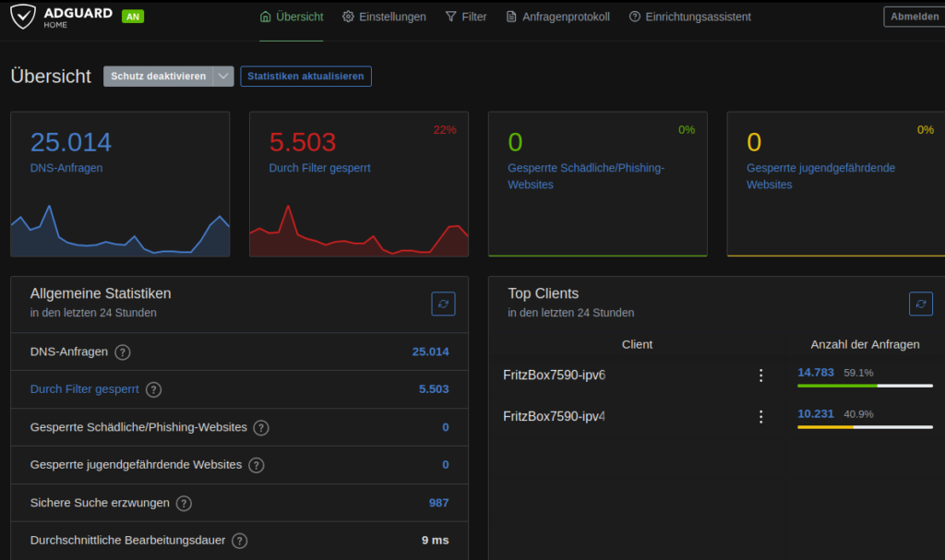The height and width of the screenshot is (560, 945).
Task: Click the AdGuard Home shield logo
Action: pyautogui.click(x=25, y=17)
